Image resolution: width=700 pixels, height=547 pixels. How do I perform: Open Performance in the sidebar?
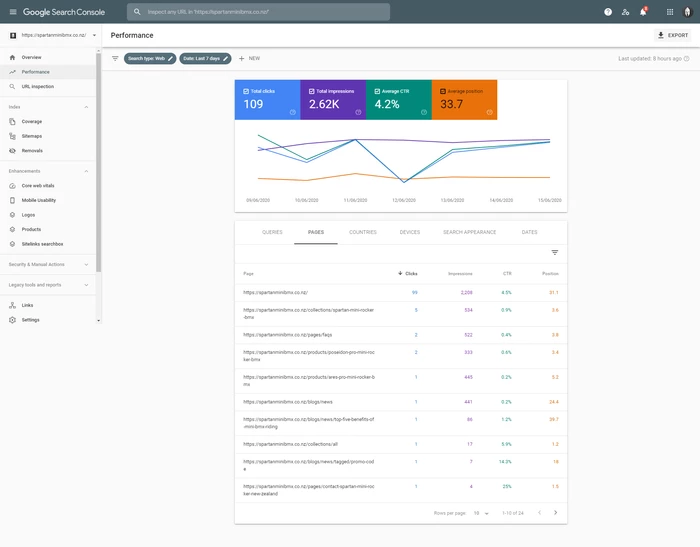point(48,72)
